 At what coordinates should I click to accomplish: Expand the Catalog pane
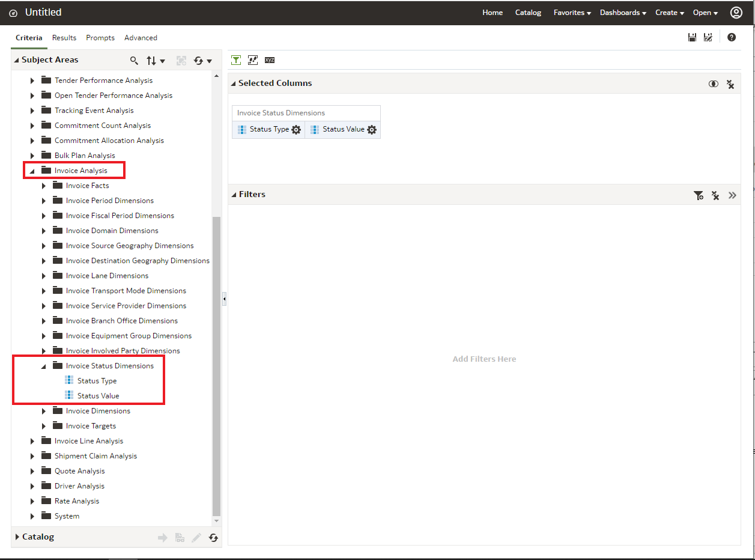click(x=17, y=537)
